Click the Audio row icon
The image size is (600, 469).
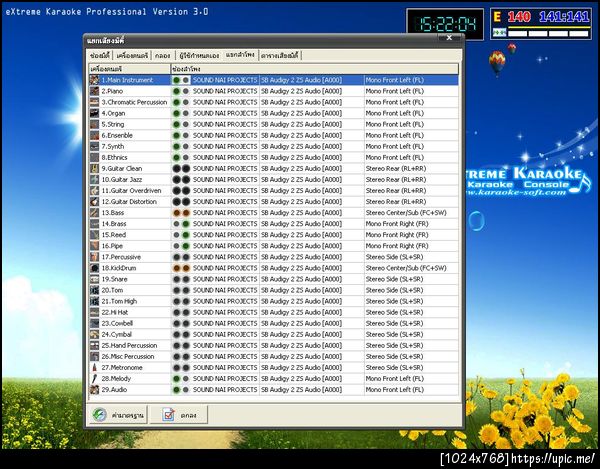pos(94,390)
